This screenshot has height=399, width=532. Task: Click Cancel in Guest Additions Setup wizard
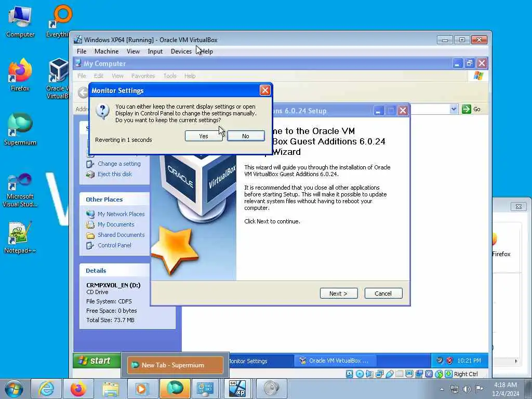pyautogui.click(x=383, y=294)
